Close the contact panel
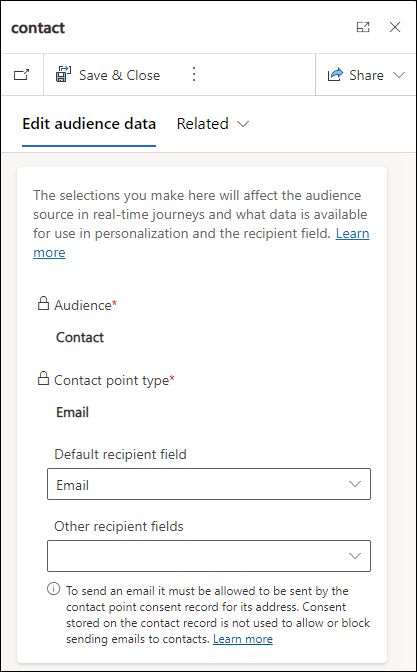 395,27
